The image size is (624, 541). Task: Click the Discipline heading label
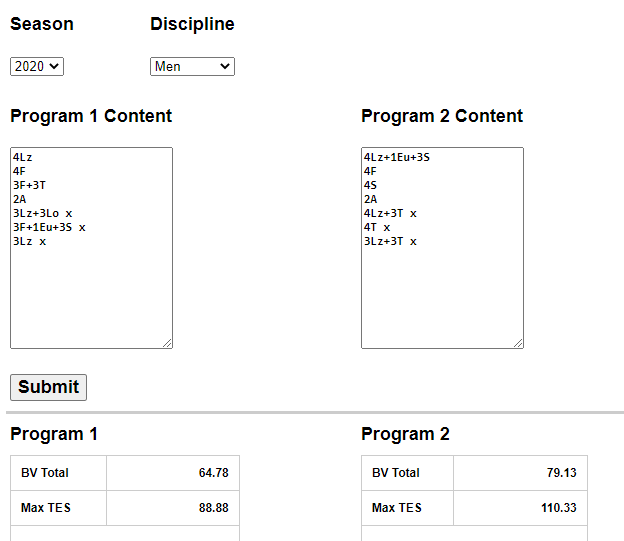click(x=192, y=24)
